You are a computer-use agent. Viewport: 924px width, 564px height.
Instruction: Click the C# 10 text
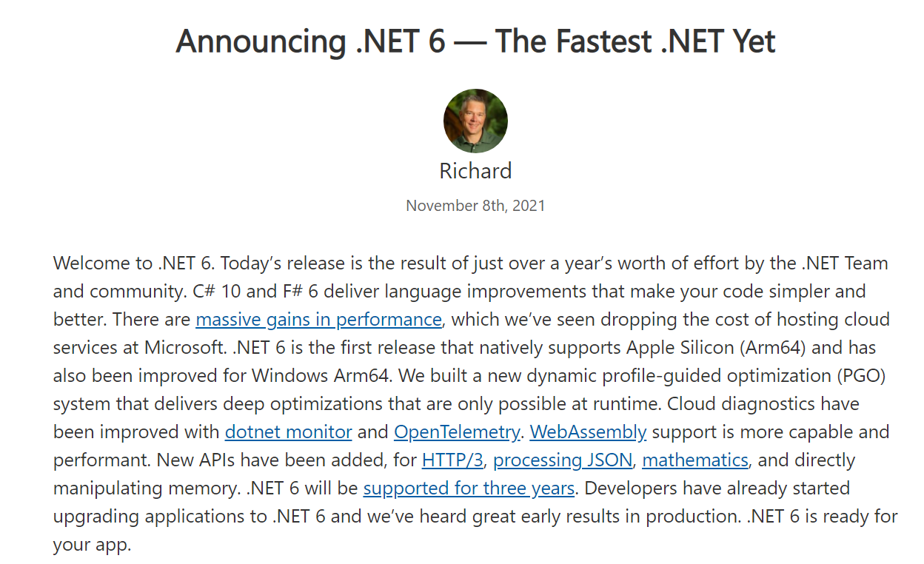(212, 292)
